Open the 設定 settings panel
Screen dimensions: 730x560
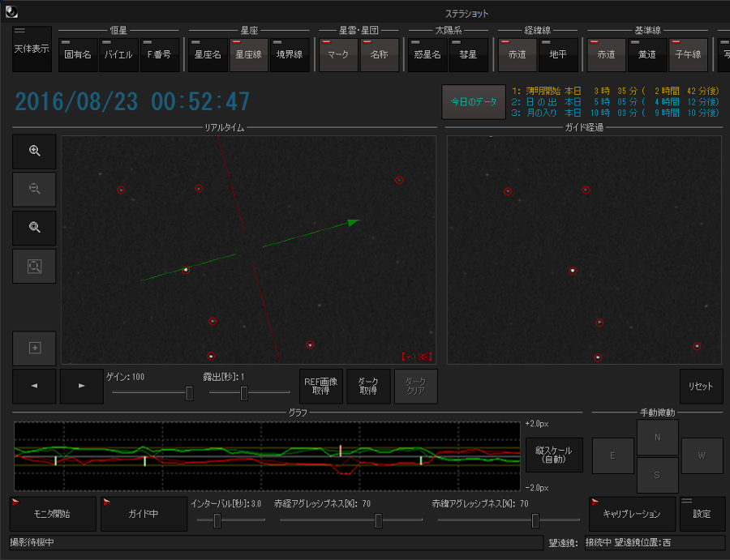(701, 514)
